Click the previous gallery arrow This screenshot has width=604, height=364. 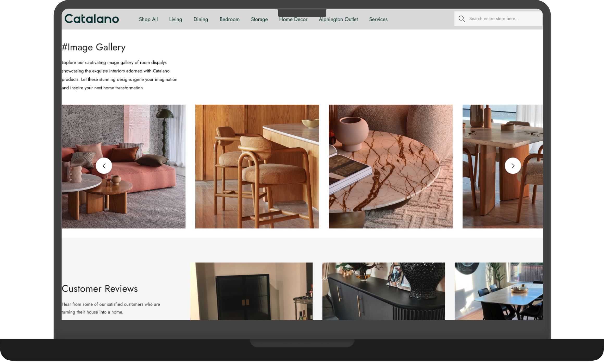[104, 166]
